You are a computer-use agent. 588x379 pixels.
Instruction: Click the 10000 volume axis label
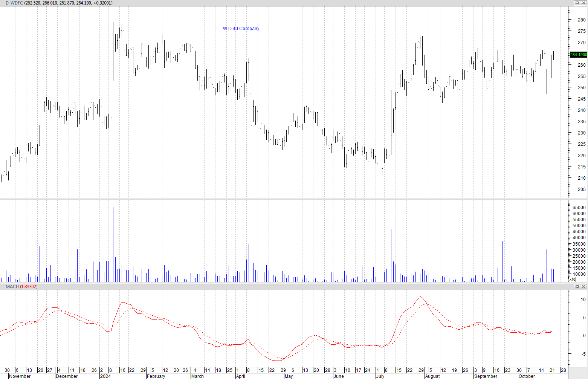(x=579, y=274)
